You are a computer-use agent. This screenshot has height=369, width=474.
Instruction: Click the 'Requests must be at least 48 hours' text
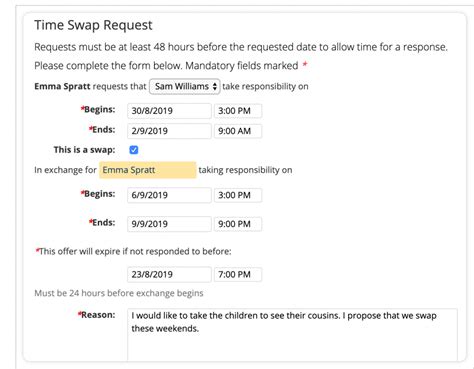(x=241, y=47)
